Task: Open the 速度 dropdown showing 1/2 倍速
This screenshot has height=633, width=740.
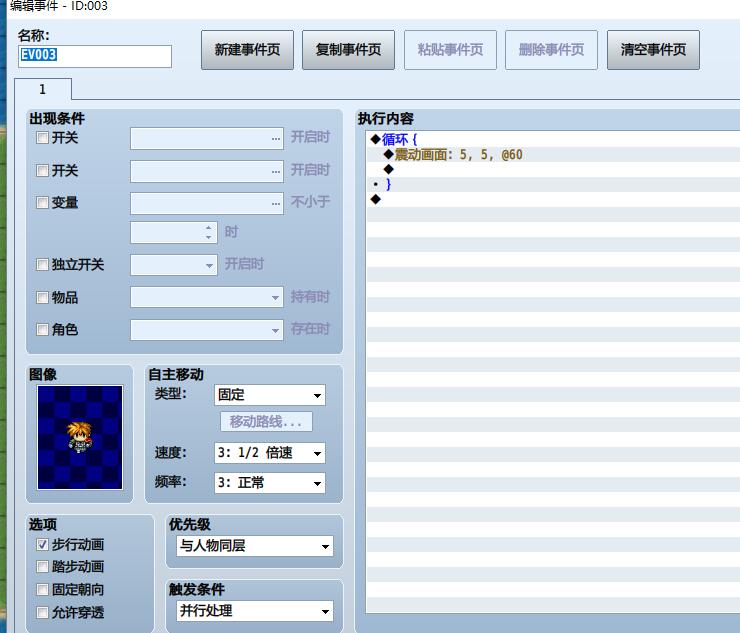Action: pyautogui.click(x=270, y=453)
